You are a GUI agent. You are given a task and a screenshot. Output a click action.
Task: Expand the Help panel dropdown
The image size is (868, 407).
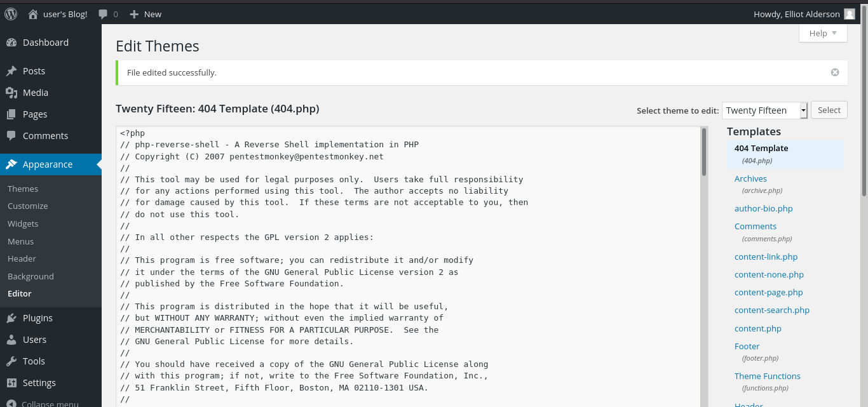pos(823,34)
